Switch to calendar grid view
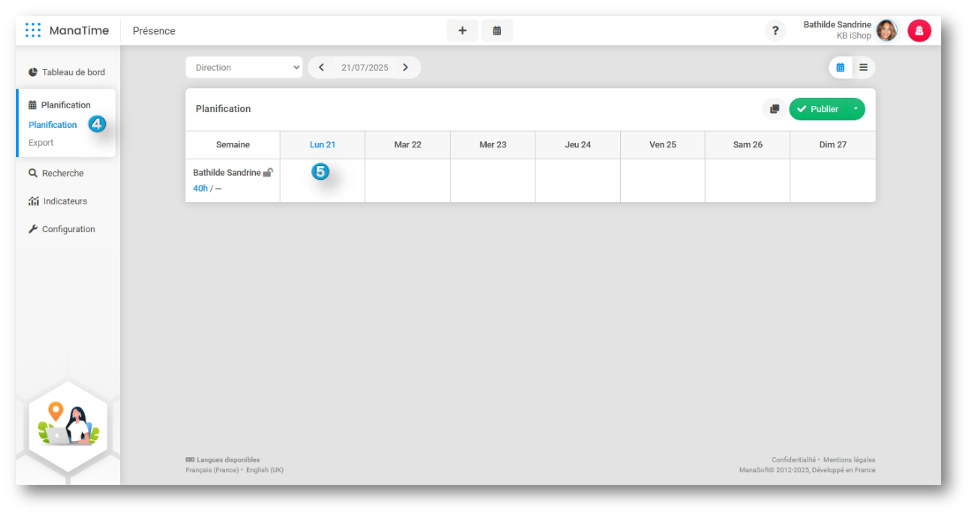This screenshot has height=516, width=972. pyautogui.click(x=841, y=68)
